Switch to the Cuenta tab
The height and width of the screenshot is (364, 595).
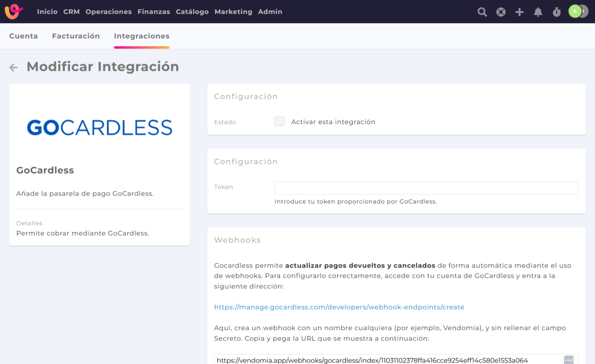pos(24,36)
